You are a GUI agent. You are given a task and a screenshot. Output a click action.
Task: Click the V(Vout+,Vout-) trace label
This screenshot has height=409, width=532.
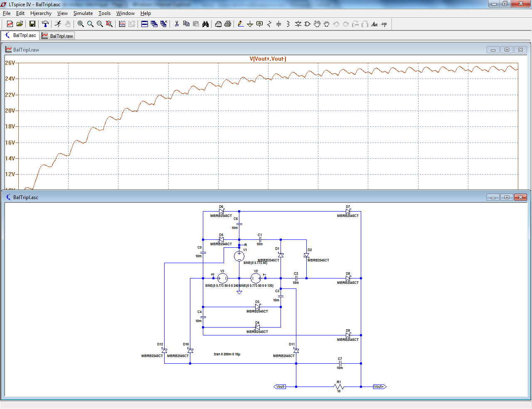click(268, 59)
